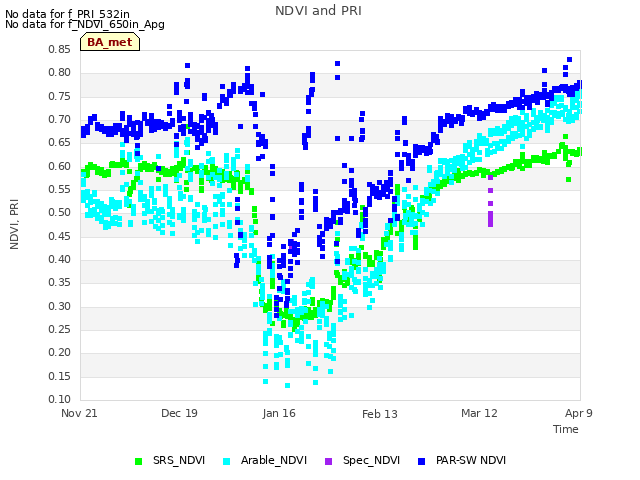The image size is (640, 480).
Task: Click the Dec 19 x-axis label
Action: [179, 413]
